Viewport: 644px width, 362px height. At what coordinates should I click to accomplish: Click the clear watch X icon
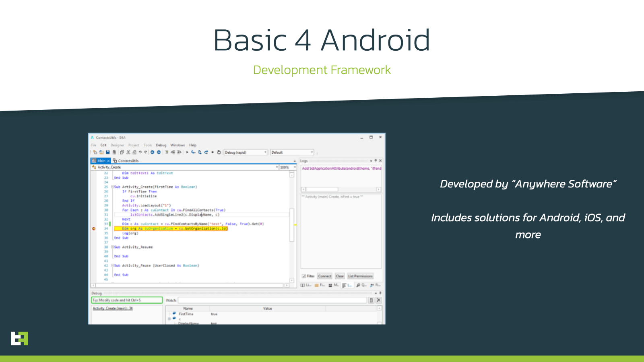click(x=378, y=300)
